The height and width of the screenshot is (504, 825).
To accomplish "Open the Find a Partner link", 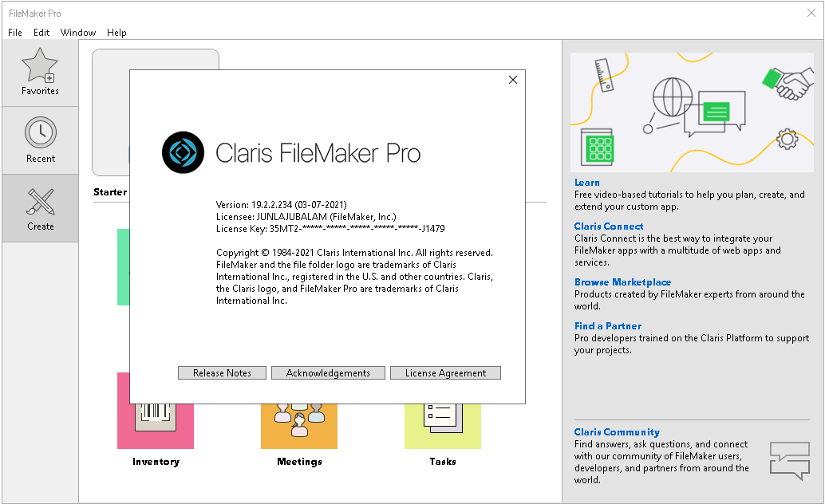I will coord(608,325).
